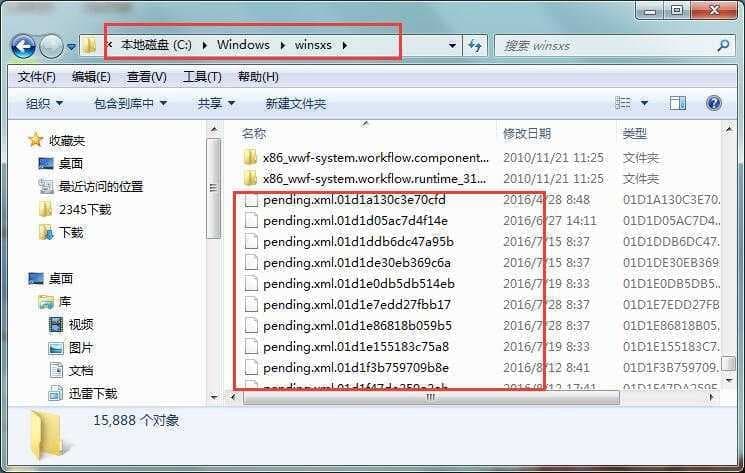
Task: Click the 新建文件夹 button
Action: point(296,103)
